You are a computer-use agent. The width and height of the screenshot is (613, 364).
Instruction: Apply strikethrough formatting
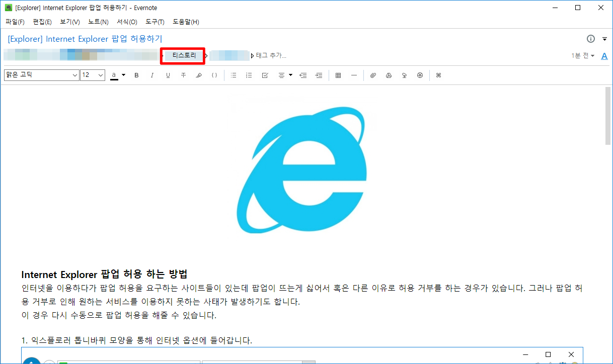[x=183, y=75]
